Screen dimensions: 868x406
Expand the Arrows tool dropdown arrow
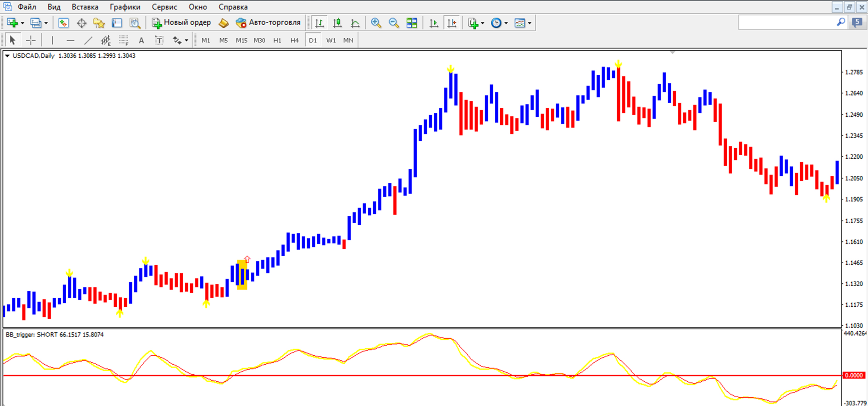186,41
